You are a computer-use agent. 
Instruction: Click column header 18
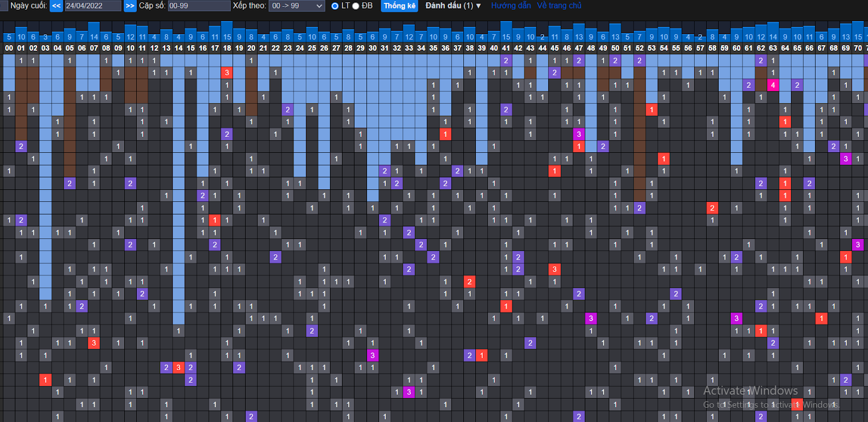point(227,48)
